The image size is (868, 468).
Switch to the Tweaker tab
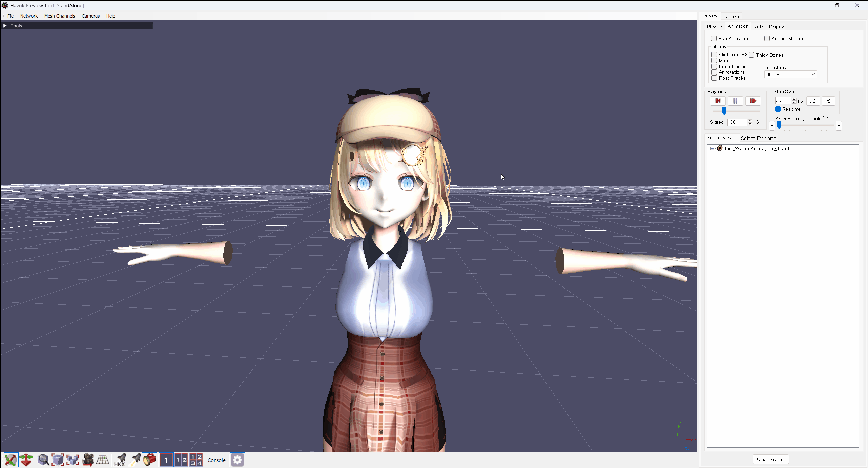(x=731, y=16)
